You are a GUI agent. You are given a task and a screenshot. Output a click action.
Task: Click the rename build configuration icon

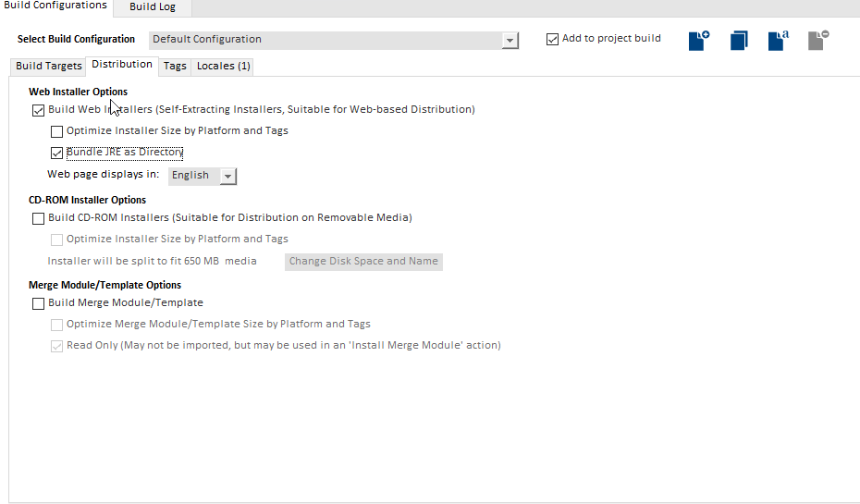coord(778,41)
